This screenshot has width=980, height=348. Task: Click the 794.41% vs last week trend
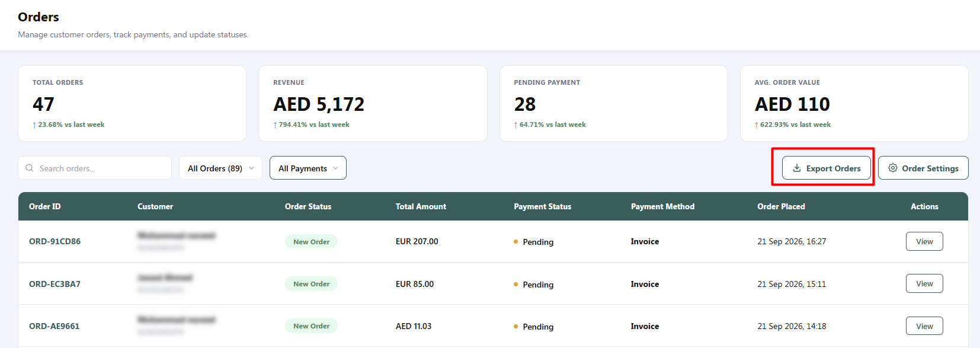[311, 124]
